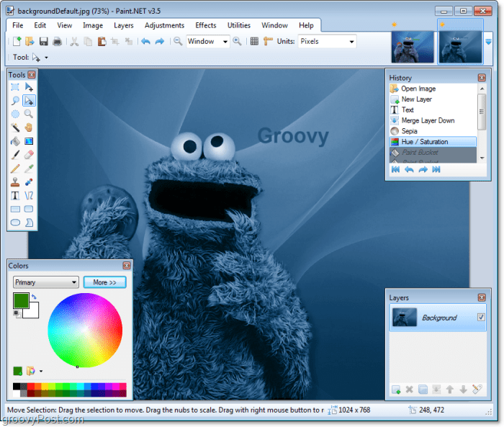Screen dimensions: 504x427
Task: Pick a hue on the color wheel
Action: (85, 331)
